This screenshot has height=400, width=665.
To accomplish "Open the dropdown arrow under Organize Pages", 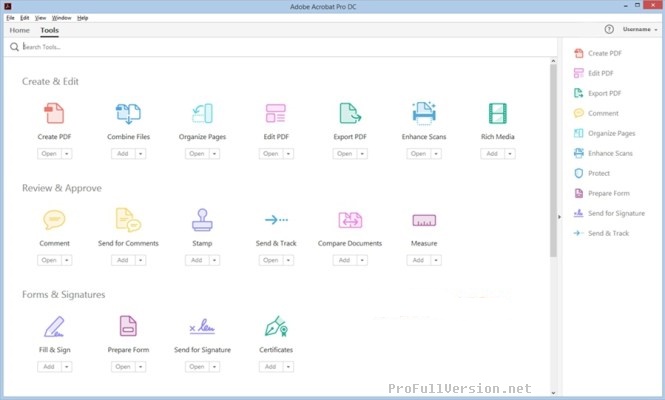I will point(214,154).
